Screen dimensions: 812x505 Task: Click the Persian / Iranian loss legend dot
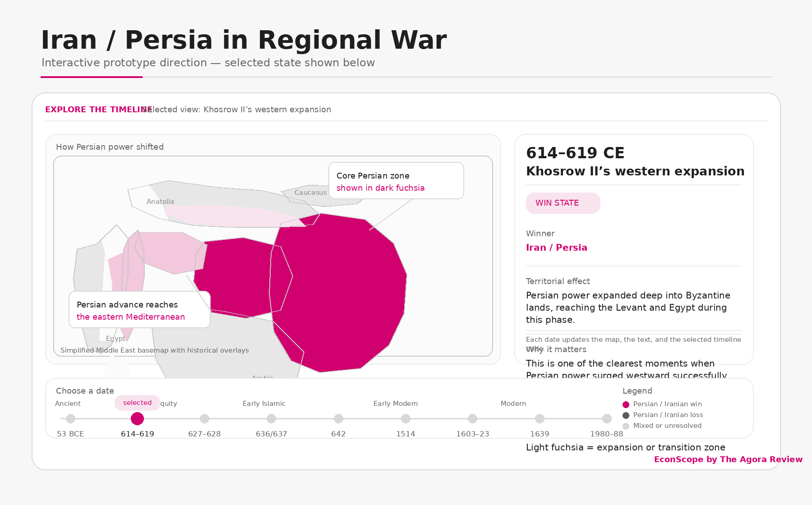pos(626,415)
